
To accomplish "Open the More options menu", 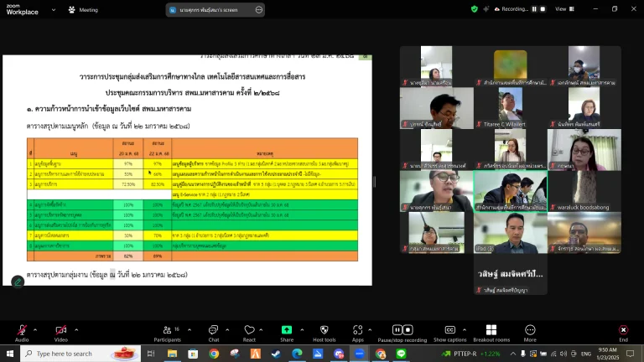I will tap(530, 330).
